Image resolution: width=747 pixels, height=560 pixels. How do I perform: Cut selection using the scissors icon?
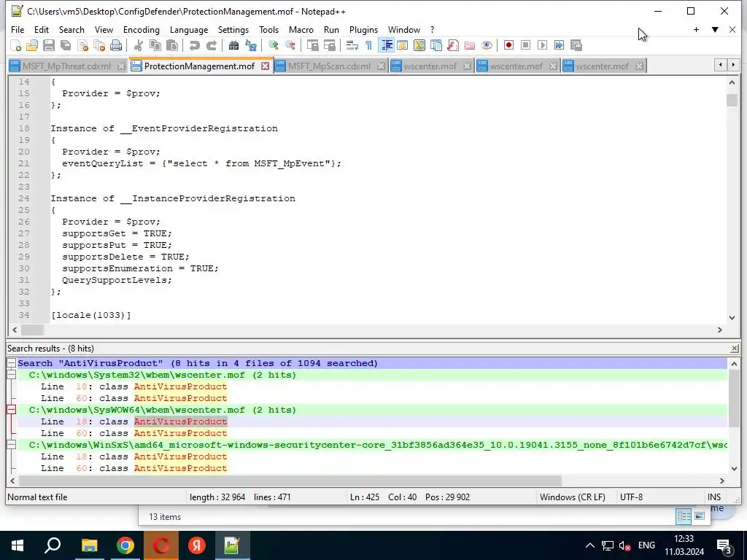[138, 45]
